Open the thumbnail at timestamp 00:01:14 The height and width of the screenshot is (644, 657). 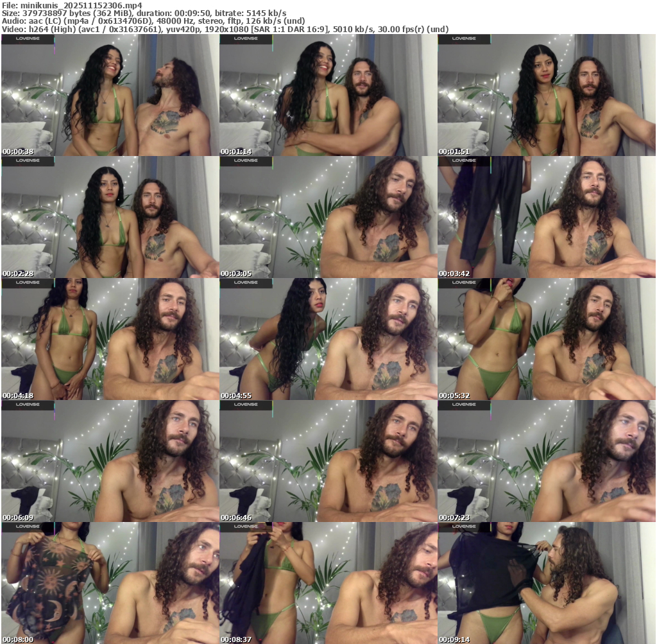(x=328, y=95)
